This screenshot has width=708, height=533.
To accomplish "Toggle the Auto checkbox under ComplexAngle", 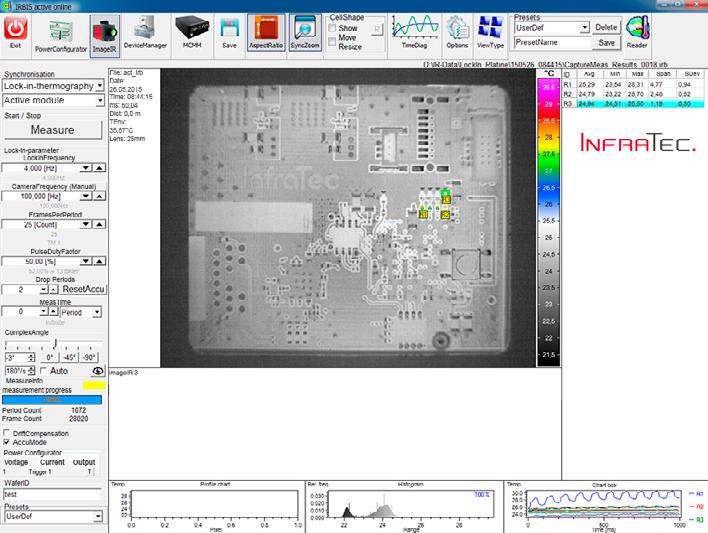I will (43, 370).
